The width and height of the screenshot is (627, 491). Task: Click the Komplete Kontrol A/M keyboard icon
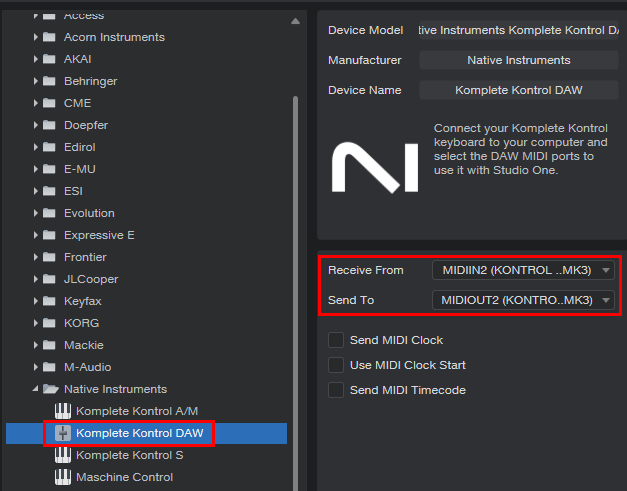[x=63, y=411]
